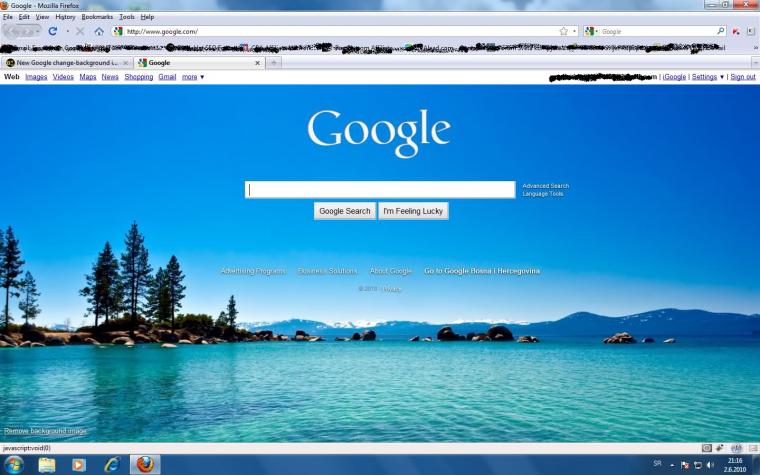Open the Maps link

coord(88,77)
